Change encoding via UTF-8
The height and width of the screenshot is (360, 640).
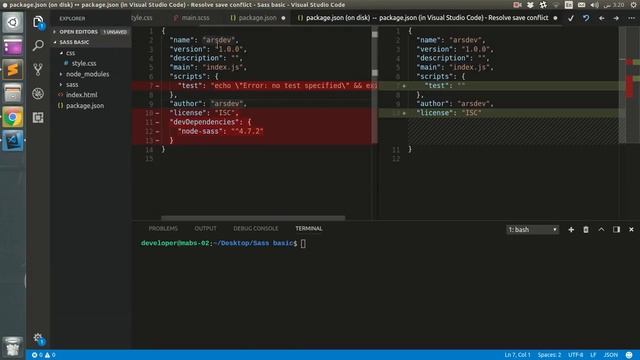click(x=576, y=355)
